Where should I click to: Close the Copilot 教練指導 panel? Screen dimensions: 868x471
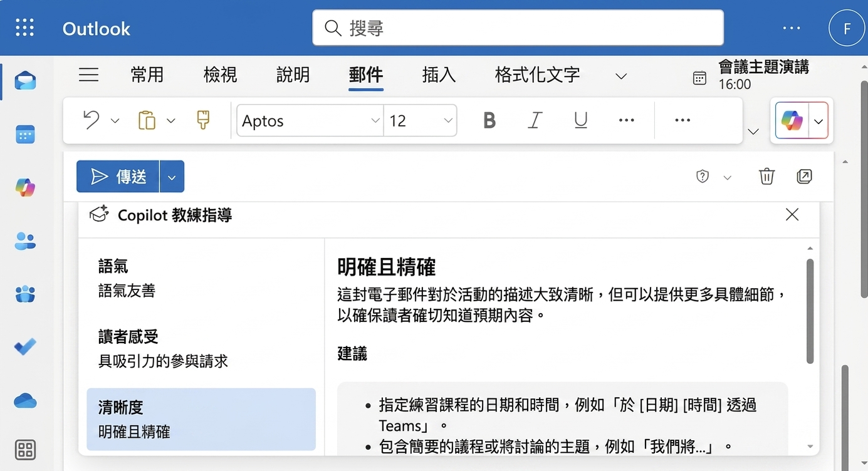click(792, 215)
